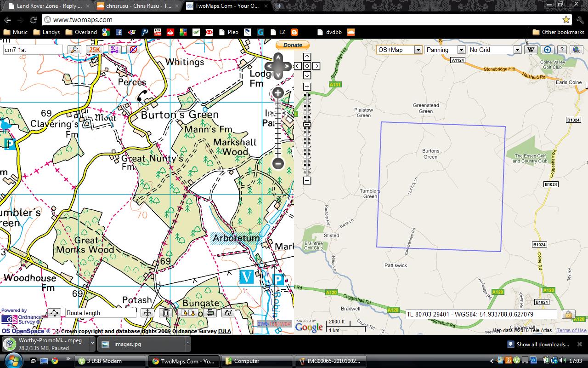Viewport: 588px width, 368px height.
Task: Zoom out OS map with minus button
Action: [278, 163]
